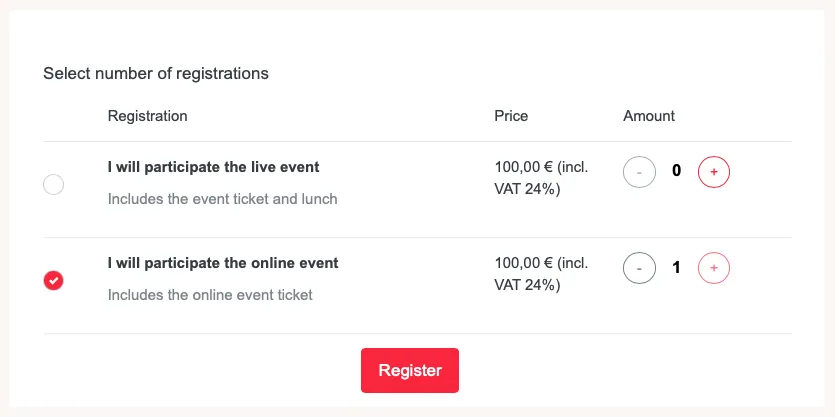This screenshot has width=835, height=417.
Task: Decrease online event amount with minus icon
Action: click(x=639, y=268)
